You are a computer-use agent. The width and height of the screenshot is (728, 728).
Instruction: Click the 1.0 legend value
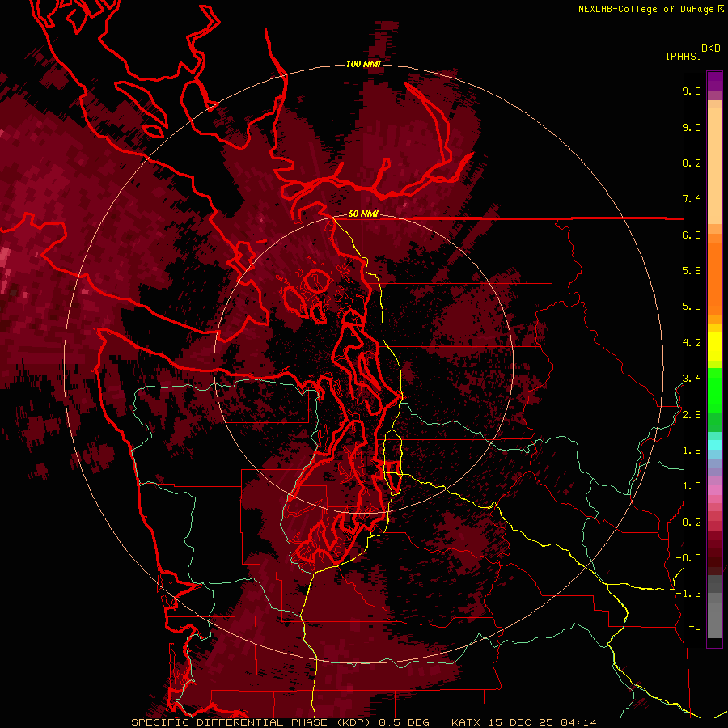pos(692,486)
